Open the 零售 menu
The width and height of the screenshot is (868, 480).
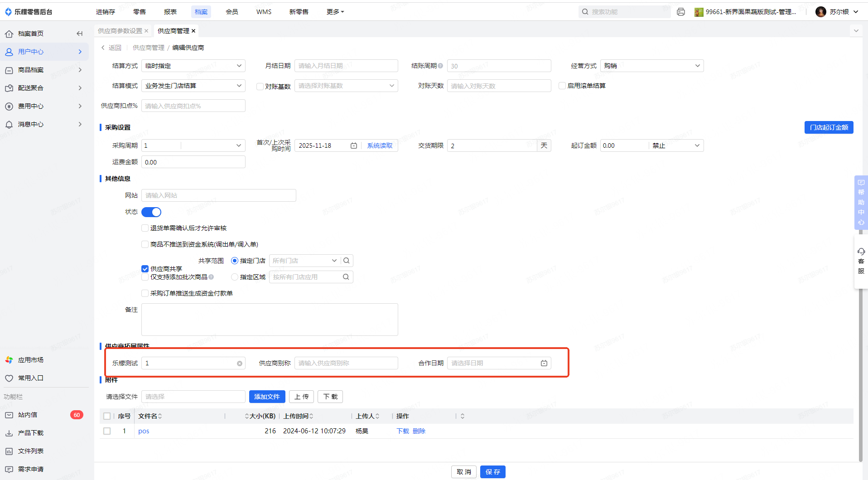[140, 12]
